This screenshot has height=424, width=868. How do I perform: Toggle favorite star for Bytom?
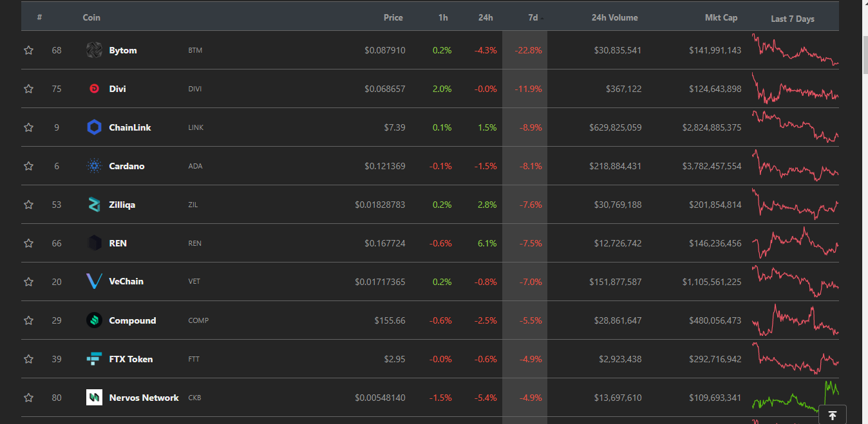pos(28,50)
